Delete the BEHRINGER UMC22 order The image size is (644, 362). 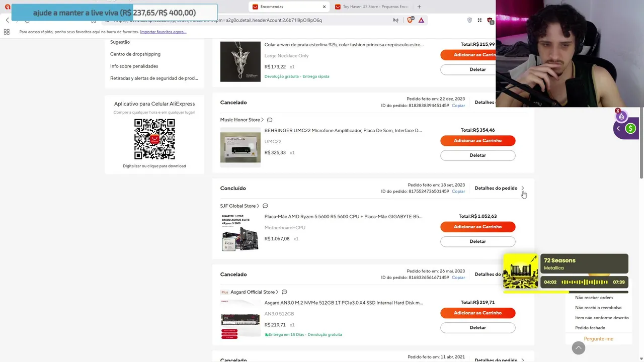477,155
